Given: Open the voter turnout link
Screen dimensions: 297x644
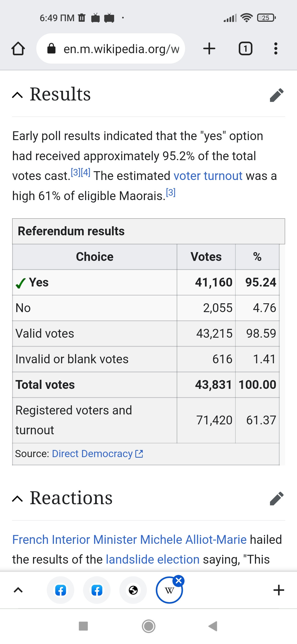Looking at the screenshot, I should [x=208, y=176].
